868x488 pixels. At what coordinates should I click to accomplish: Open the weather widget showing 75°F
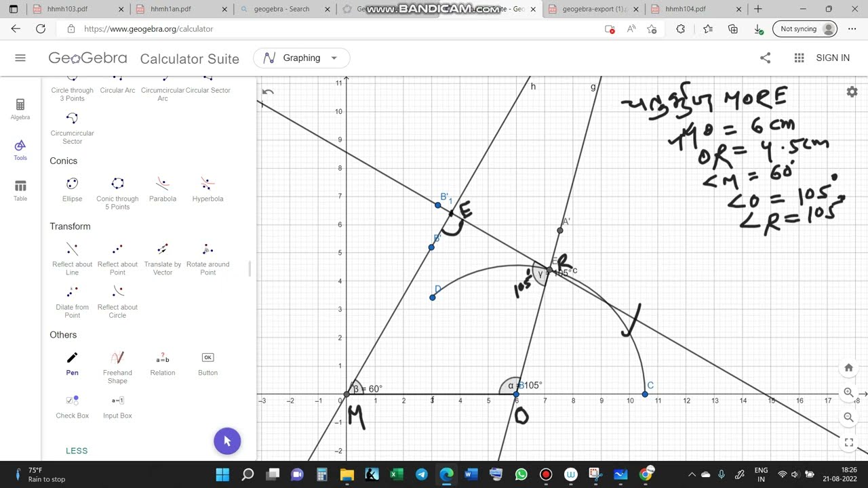click(x=39, y=474)
